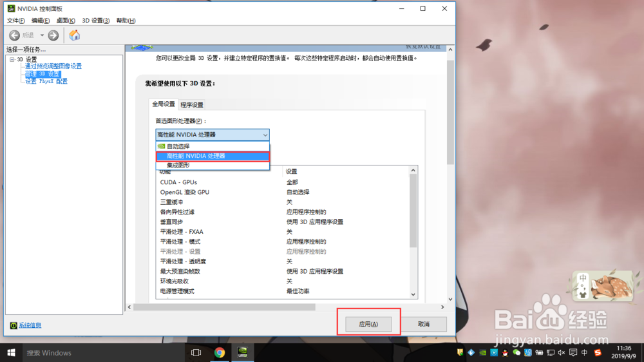Switch to the 全局设置 tab
This screenshot has width=644, height=362.
pos(164,104)
